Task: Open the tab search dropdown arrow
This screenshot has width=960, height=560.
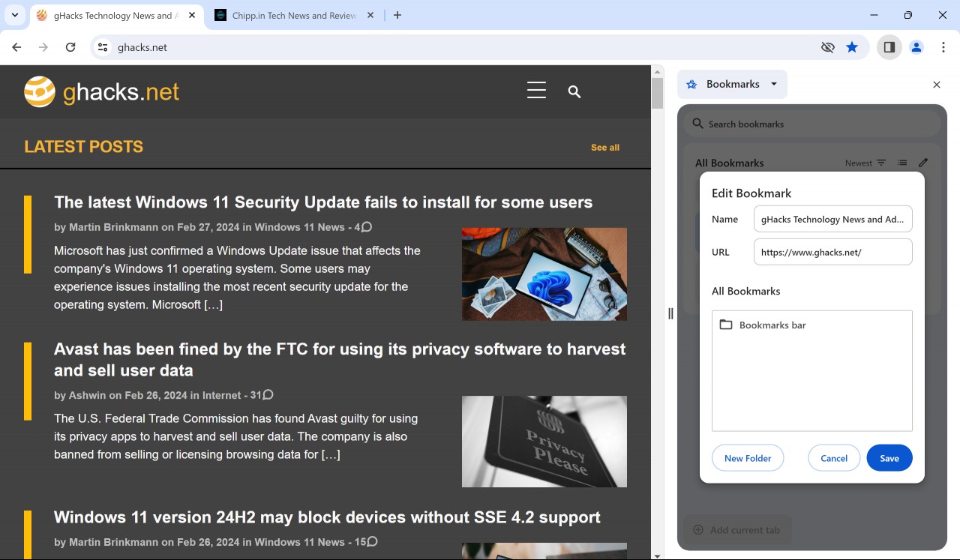Action: click(x=14, y=15)
